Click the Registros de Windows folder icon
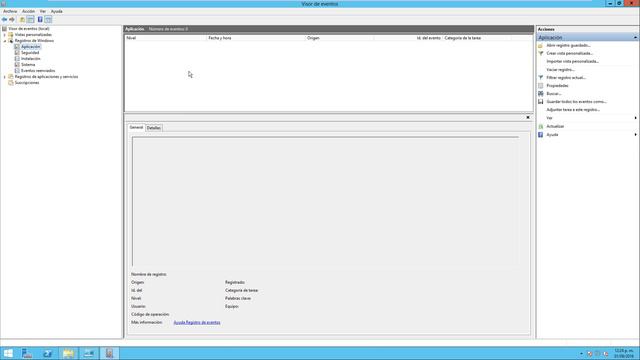 11,41
